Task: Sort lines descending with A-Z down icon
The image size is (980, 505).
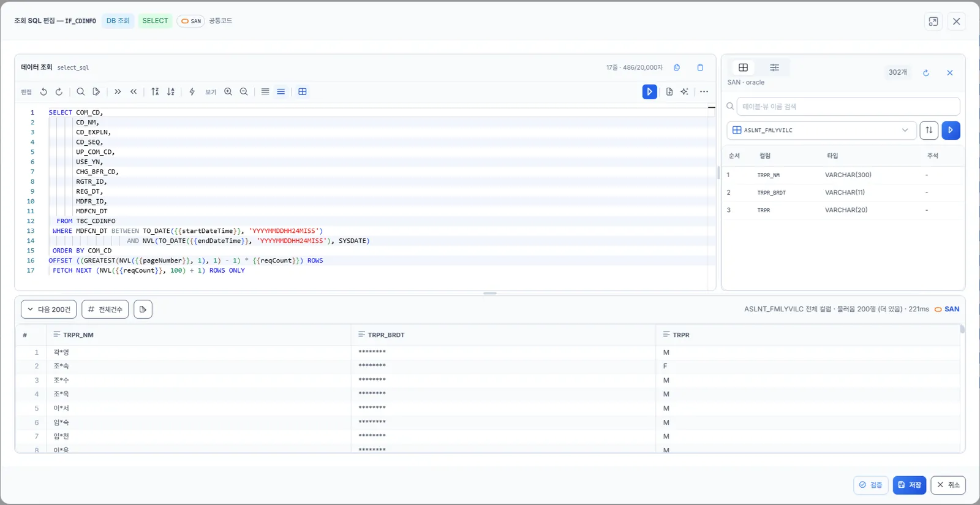Action: tap(171, 92)
